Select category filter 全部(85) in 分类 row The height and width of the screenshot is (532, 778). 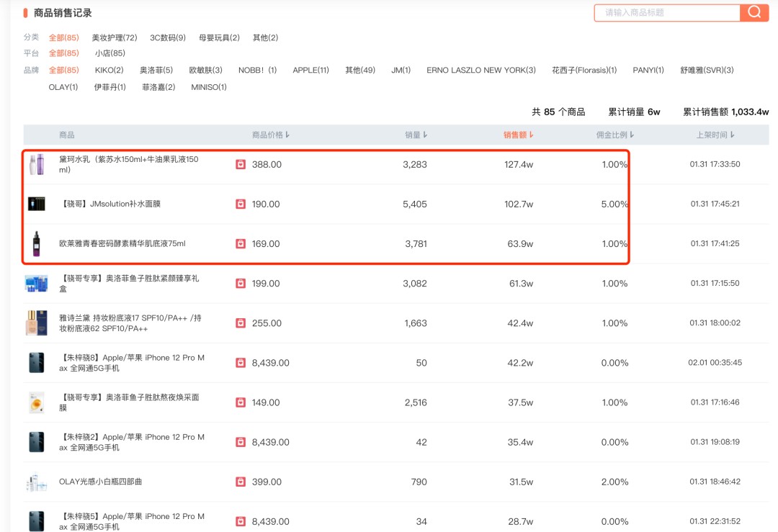63,37
